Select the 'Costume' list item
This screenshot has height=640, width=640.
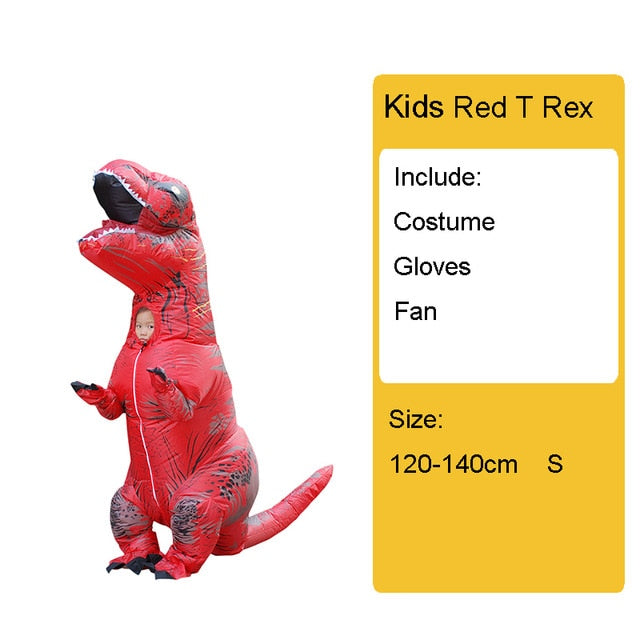click(x=444, y=222)
